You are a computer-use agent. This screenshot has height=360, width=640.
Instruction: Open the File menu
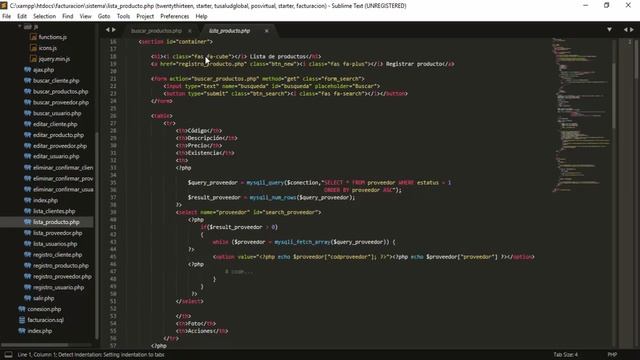tap(7, 16)
